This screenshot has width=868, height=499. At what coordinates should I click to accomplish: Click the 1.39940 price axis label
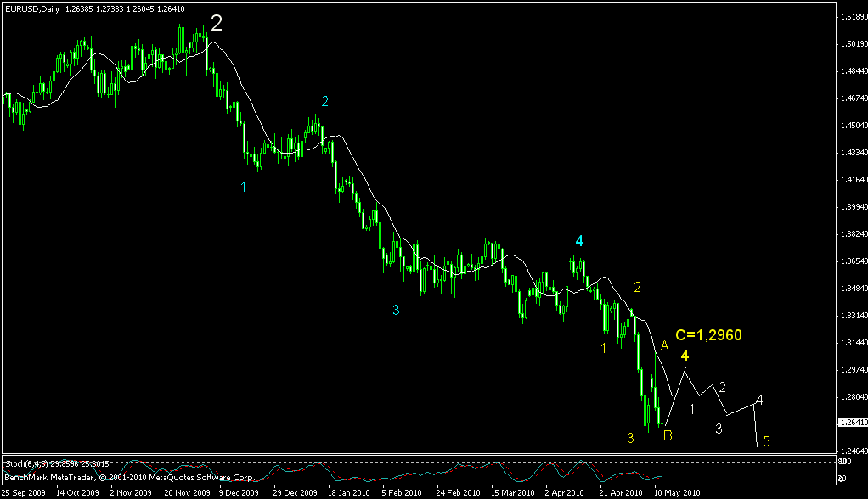(854, 206)
